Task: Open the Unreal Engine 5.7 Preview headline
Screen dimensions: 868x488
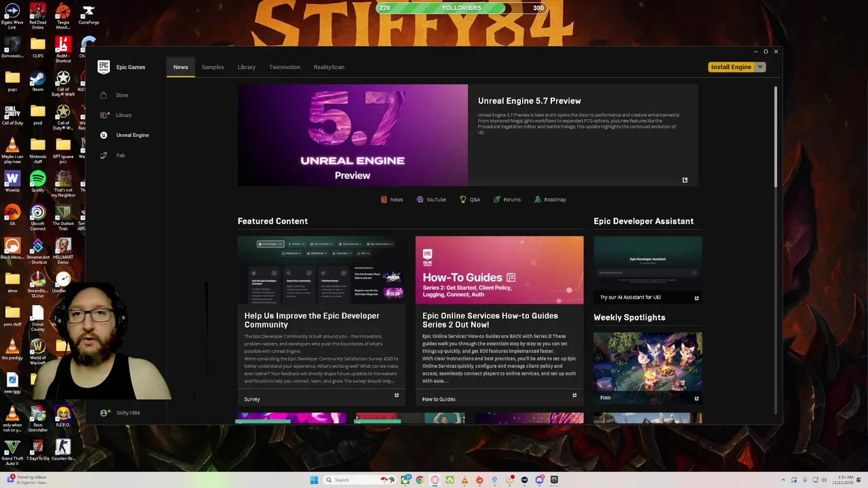Action: (529, 101)
